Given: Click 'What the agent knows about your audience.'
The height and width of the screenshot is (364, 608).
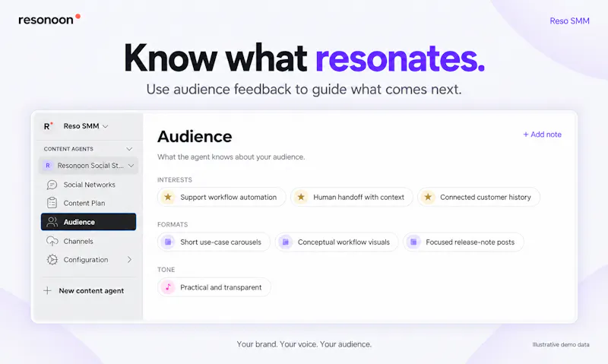Looking at the screenshot, I should point(231,157).
